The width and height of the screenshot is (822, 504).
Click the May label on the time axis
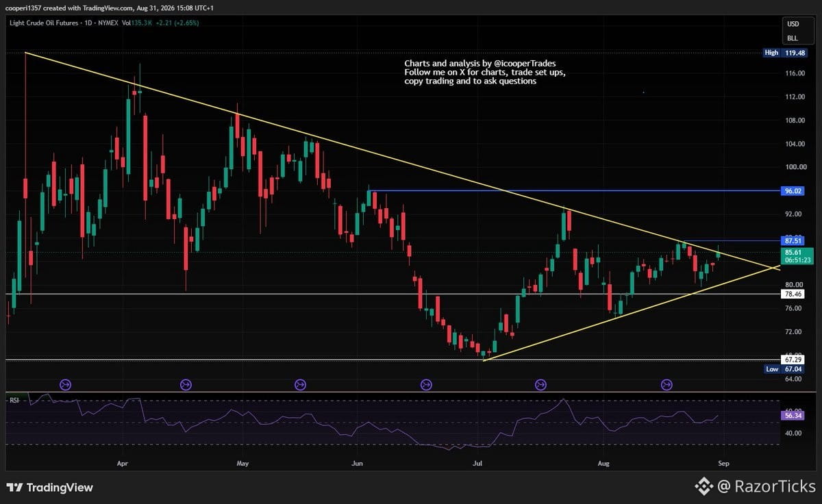point(242,463)
